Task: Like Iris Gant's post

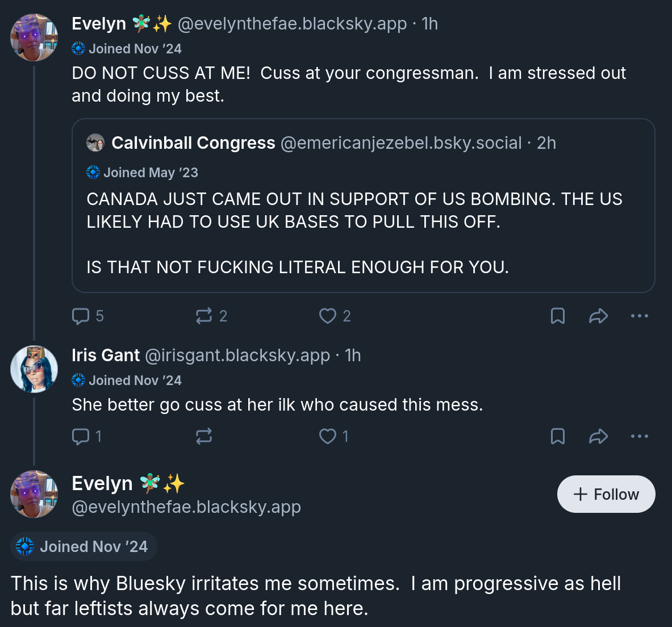Action: [x=328, y=436]
